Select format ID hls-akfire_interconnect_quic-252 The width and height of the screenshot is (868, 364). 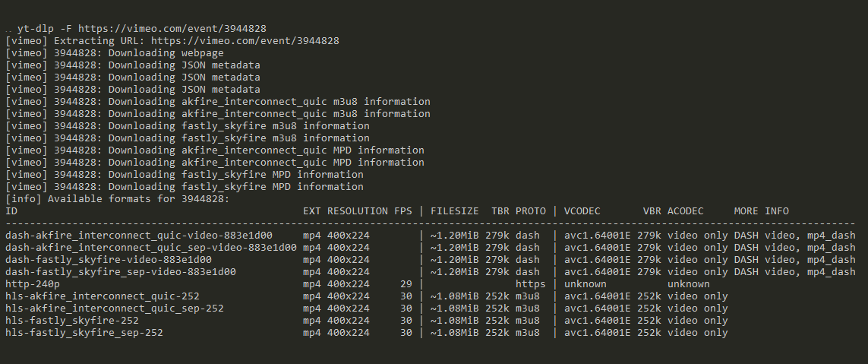102,296
